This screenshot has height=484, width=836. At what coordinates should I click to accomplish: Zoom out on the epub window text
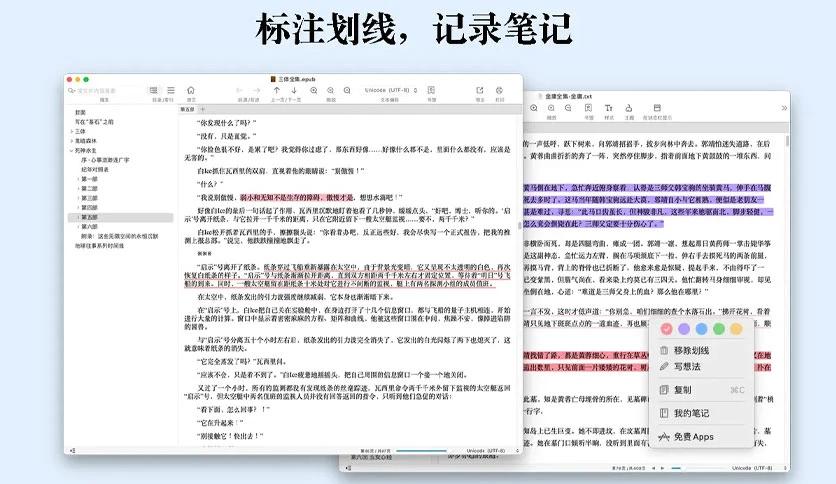click(347, 90)
